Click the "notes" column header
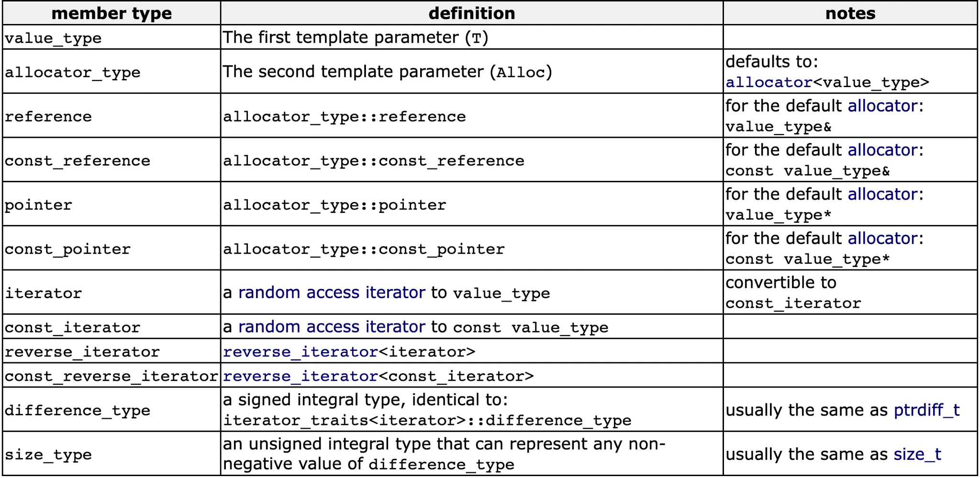 tap(850, 13)
